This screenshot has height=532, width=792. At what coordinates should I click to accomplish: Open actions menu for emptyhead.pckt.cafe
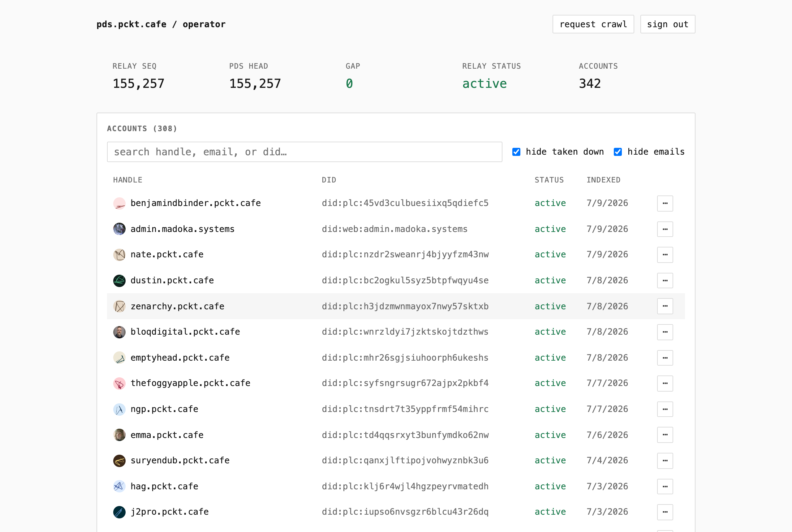click(665, 358)
